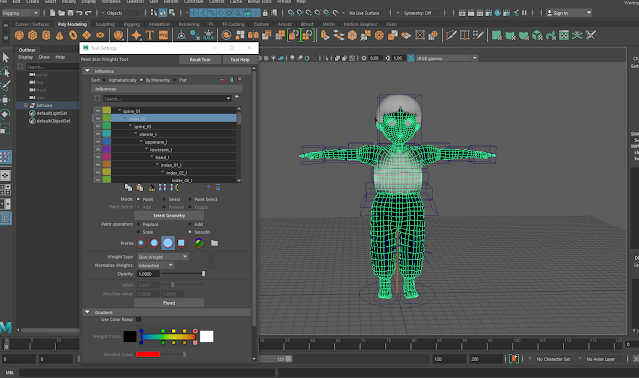The image size is (639, 378).
Task: Switch to the Rigging shelf tab
Action: 132,24
